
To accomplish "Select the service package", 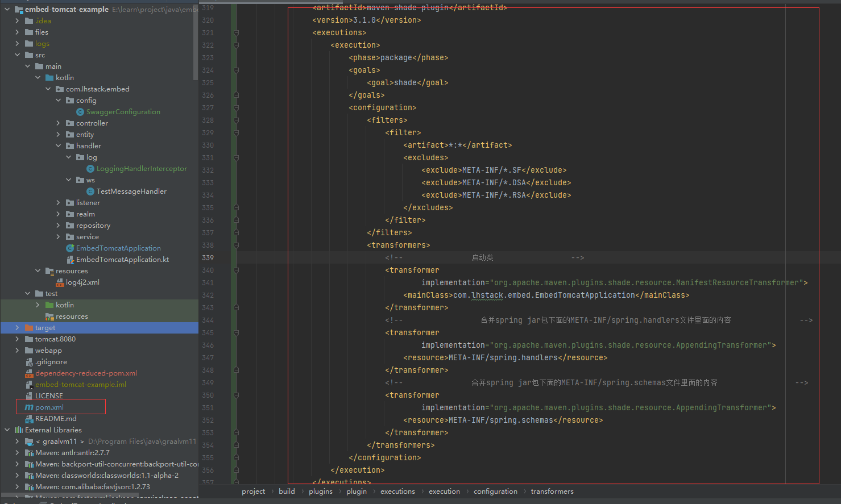I will tap(88, 237).
